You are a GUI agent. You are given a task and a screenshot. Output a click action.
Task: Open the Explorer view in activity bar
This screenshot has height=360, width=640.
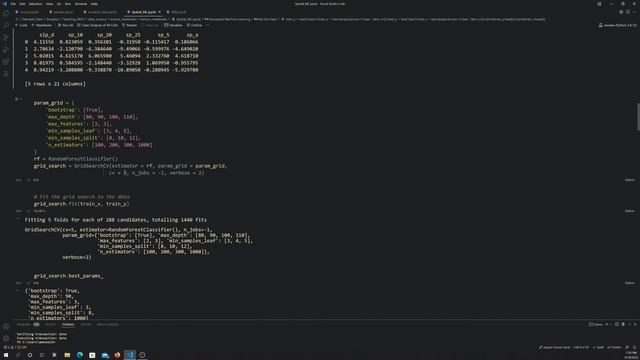point(6,13)
